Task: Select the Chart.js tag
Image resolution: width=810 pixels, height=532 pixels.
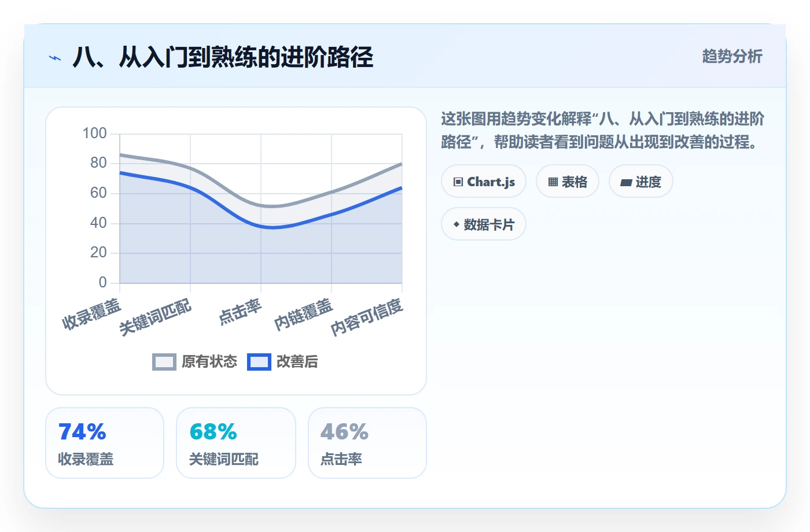Action: click(484, 182)
